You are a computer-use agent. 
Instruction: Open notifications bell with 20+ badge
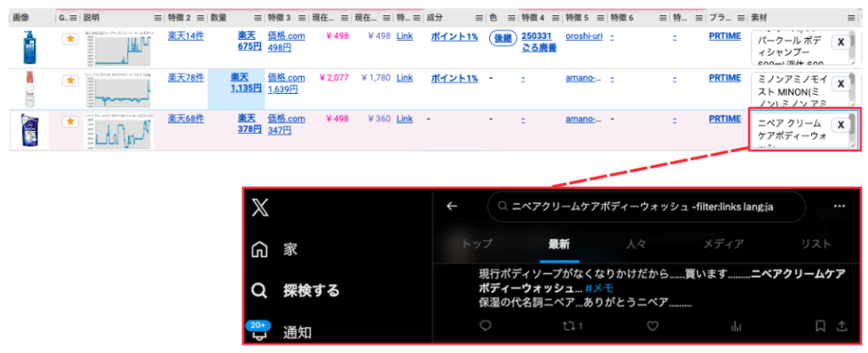coord(260,333)
